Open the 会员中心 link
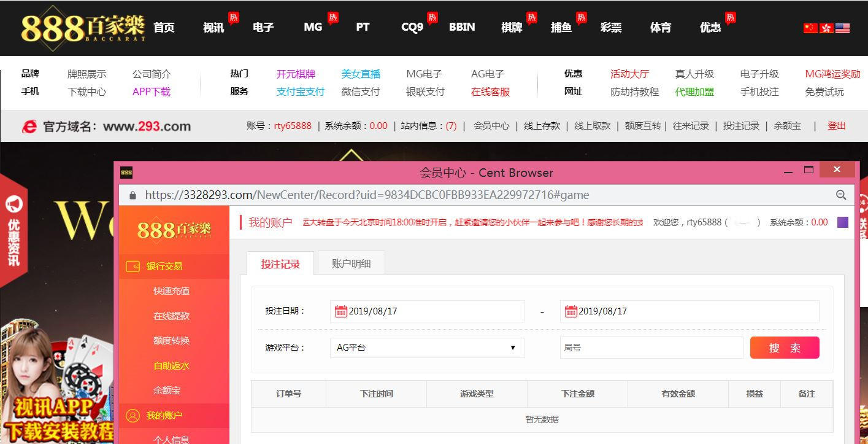Viewport: 868px width, 444px height. coord(491,126)
